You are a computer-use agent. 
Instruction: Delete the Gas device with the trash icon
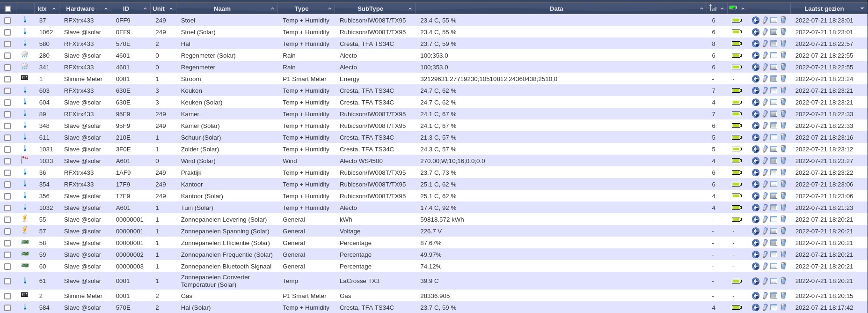(x=783, y=296)
